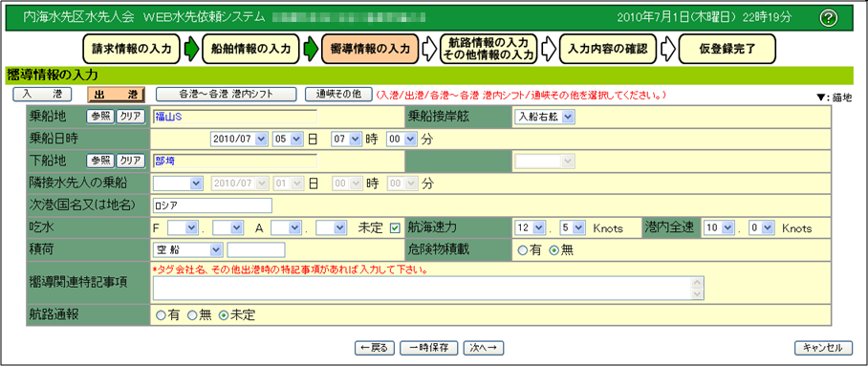Screen dimensions: 868x366
Task: Toggle the 未定 draft checkbox
Action: [x=395, y=227]
